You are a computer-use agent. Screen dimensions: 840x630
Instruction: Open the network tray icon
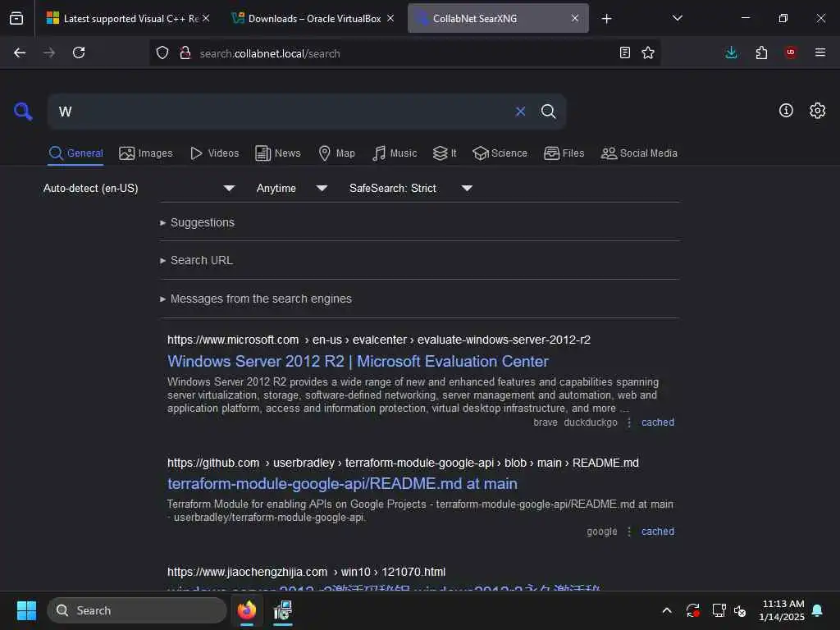(719, 610)
